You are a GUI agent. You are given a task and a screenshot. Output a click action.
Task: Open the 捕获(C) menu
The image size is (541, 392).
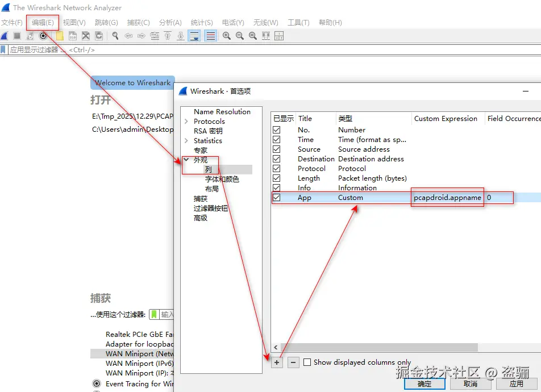[138, 22]
